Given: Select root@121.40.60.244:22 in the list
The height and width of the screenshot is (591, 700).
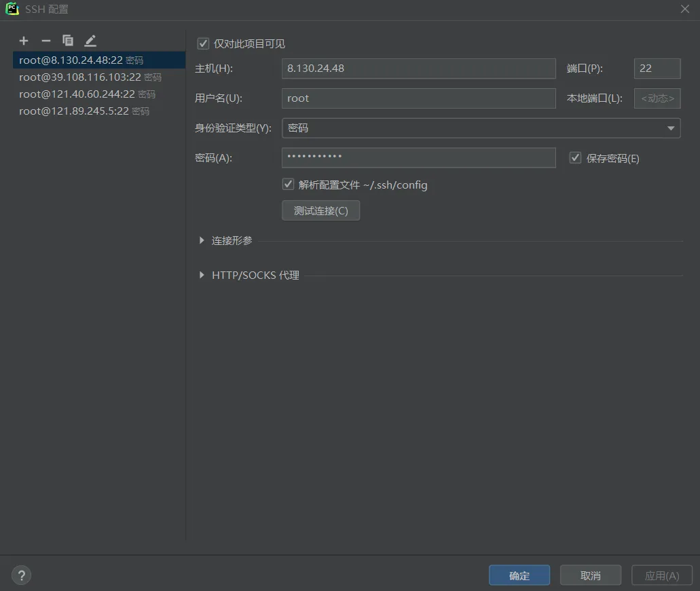Looking at the screenshot, I should click(x=99, y=94).
